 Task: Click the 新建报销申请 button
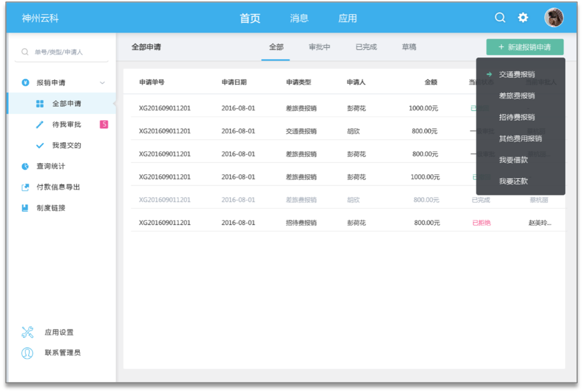coord(525,47)
